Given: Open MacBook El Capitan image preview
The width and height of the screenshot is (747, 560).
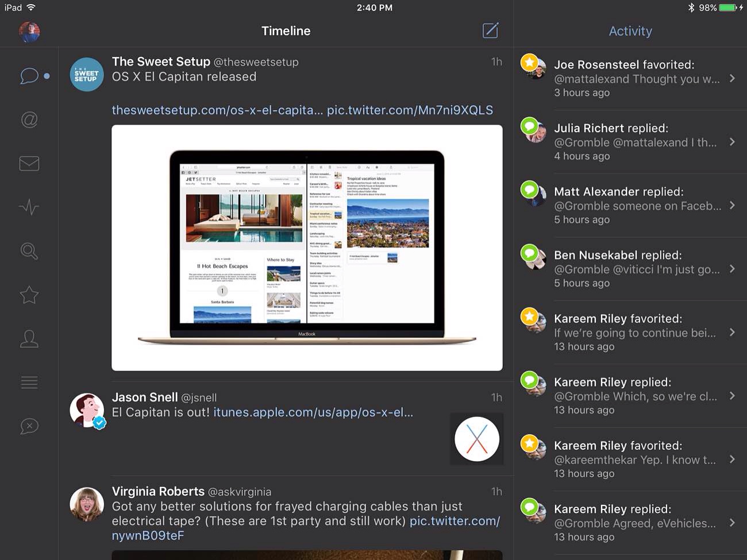Looking at the screenshot, I should point(307,248).
